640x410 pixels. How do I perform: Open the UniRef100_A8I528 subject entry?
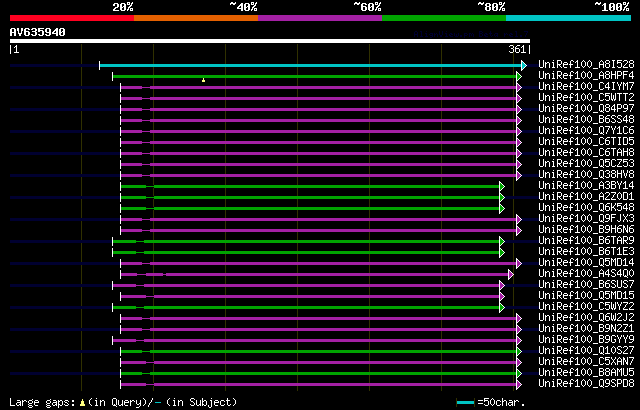586,64
